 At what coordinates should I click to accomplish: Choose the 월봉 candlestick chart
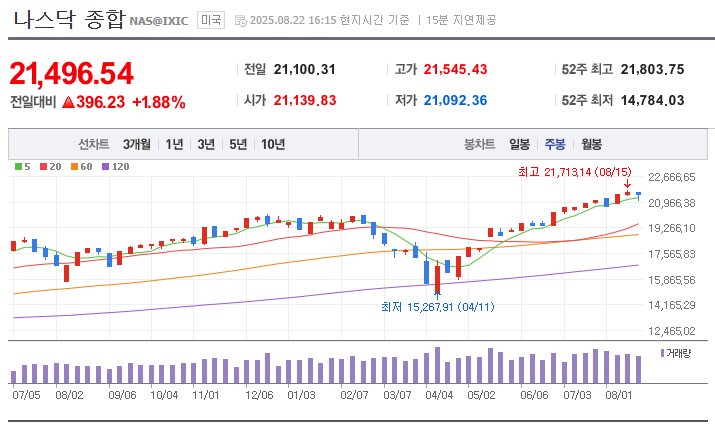point(591,145)
